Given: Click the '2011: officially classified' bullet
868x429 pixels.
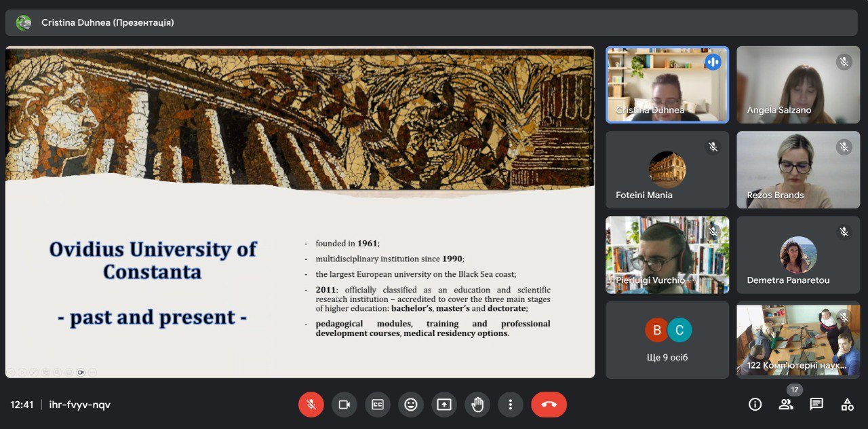Looking at the screenshot, I should tap(433, 299).
